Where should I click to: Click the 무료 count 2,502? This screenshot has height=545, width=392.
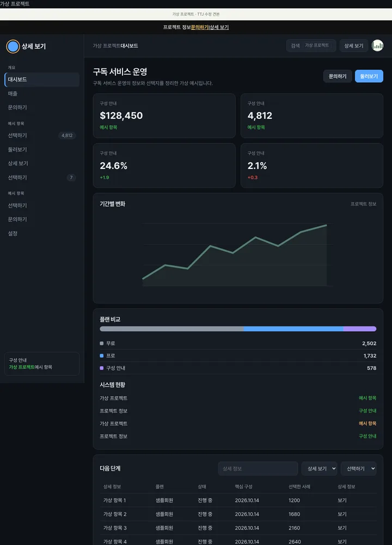[369, 343]
